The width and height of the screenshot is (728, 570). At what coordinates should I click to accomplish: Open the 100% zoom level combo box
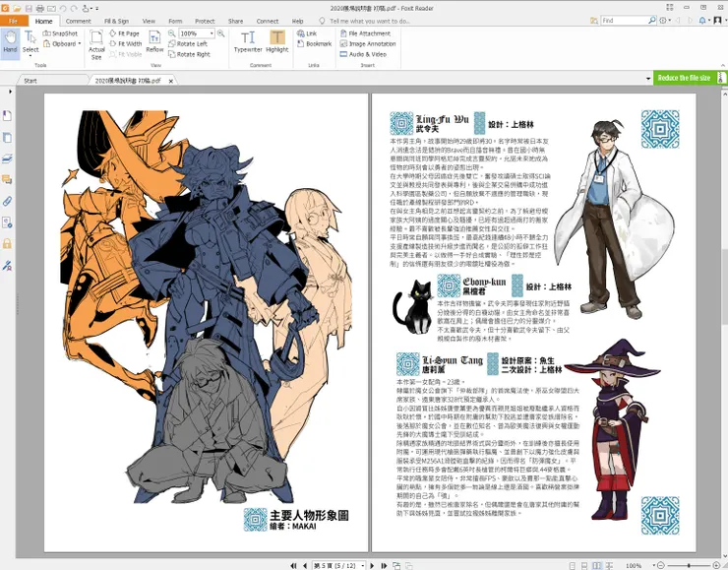[197, 33]
